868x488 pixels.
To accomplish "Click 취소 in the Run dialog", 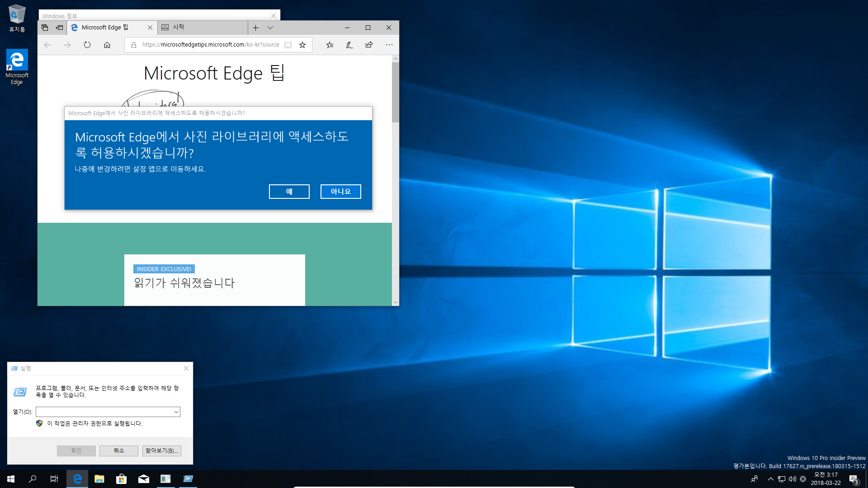I will tap(119, 450).
